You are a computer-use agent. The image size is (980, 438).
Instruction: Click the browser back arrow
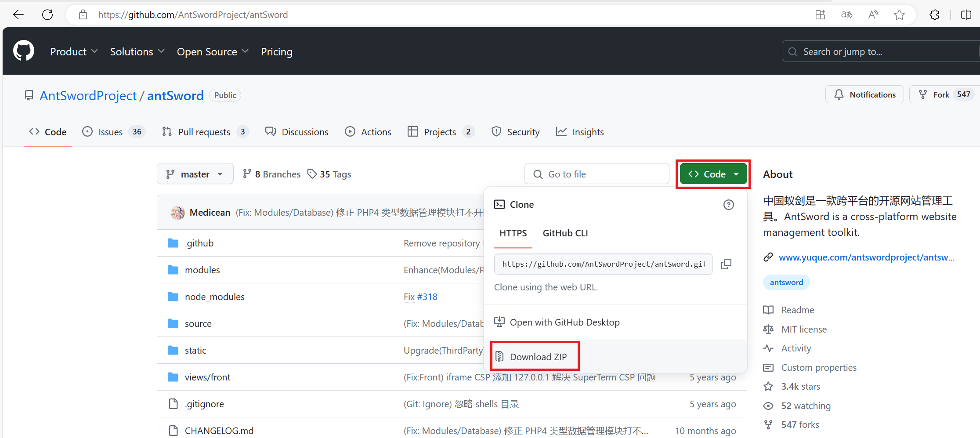[x=18, y=14]
